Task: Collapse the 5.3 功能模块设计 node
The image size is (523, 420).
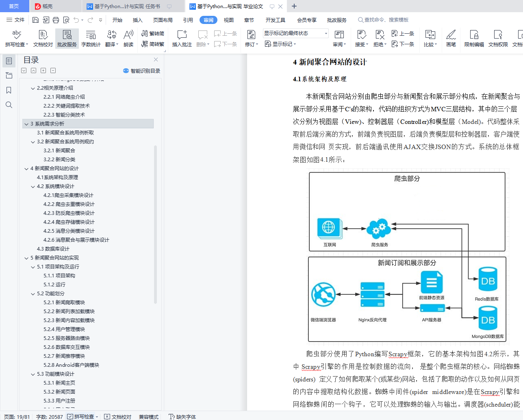Action: [x=33, y=374]
